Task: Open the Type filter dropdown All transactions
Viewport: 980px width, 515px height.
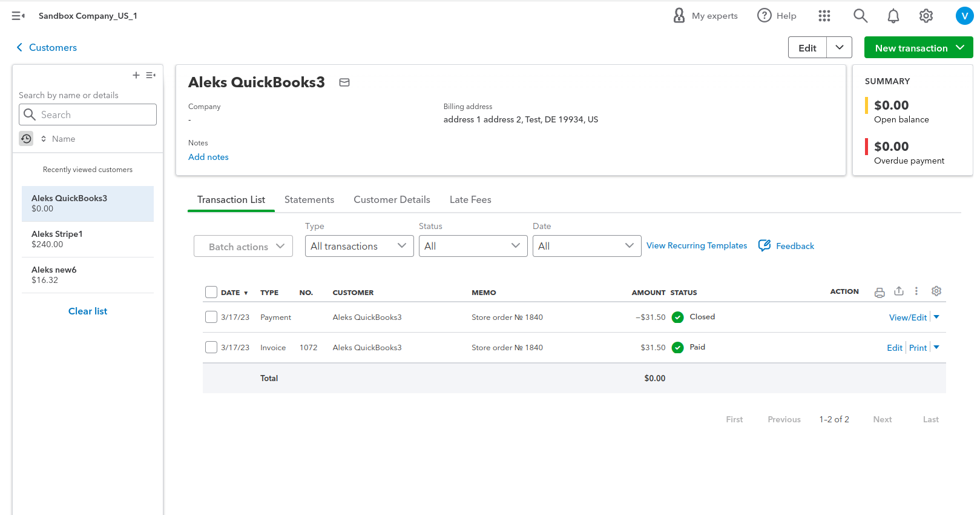Action: pos(360,246)
